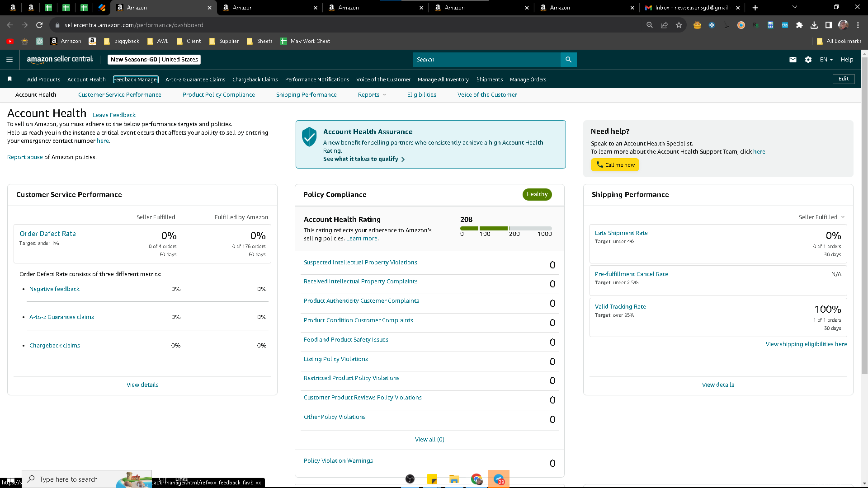This screenshot has height=488, width=868.
Task: Open Suspected Intellectual Property Violations link
Action: click(360, 263)
